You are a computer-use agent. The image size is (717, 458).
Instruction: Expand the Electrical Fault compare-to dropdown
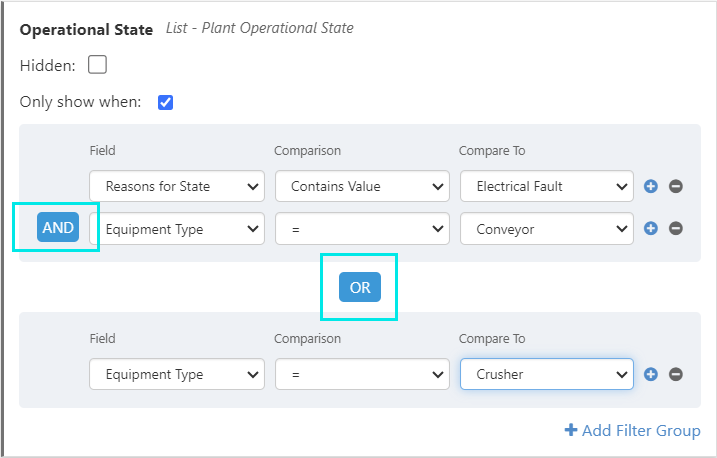(546, 186)
